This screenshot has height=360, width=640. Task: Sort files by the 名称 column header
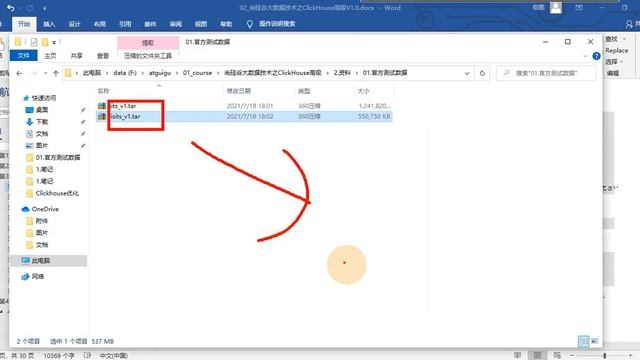click(x=103, y=91)
